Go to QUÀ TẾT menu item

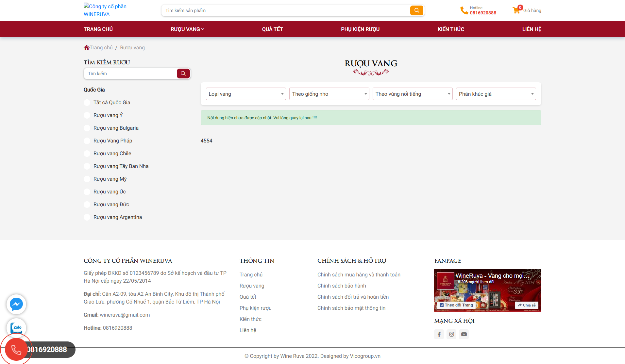[x=272, y=29]
